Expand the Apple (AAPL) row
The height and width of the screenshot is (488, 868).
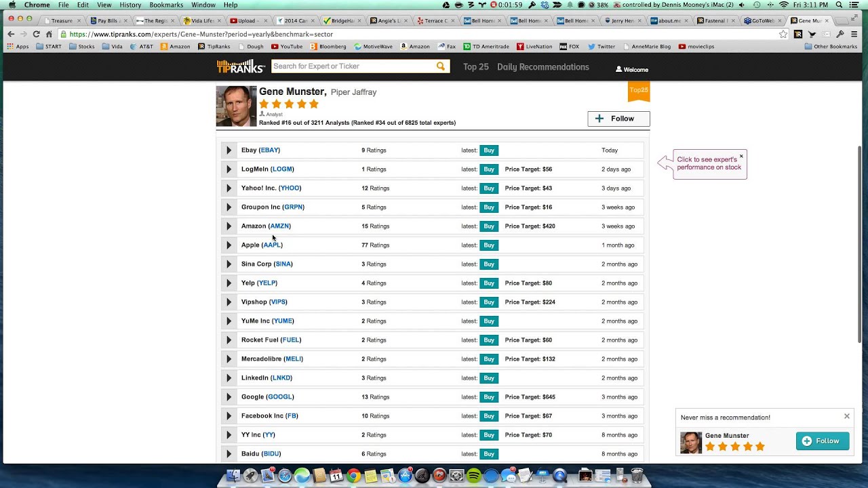tap(229, 245)
